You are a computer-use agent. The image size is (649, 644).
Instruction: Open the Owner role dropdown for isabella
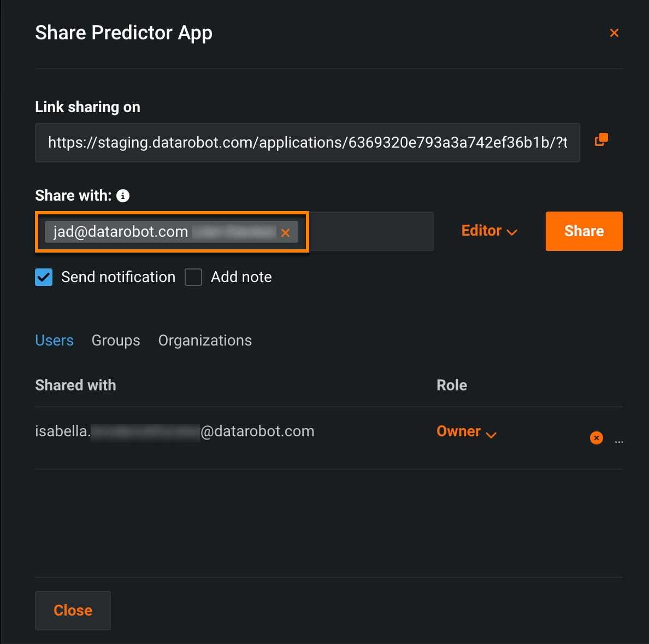click(x=467, y=431)
